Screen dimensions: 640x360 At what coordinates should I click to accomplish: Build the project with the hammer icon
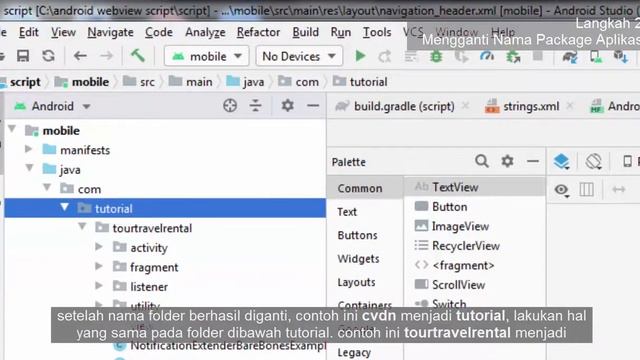tap(138, 55)
